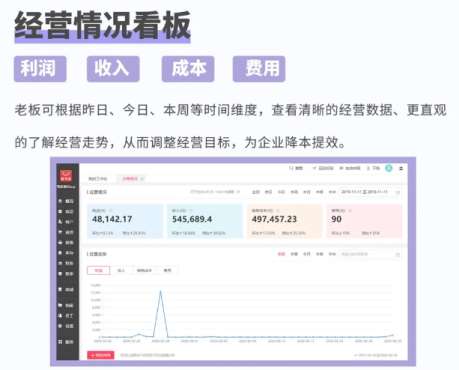Expand the top-right arrow beside the avatar
Viewport: 459px width, 370px height.
[401, 168]
